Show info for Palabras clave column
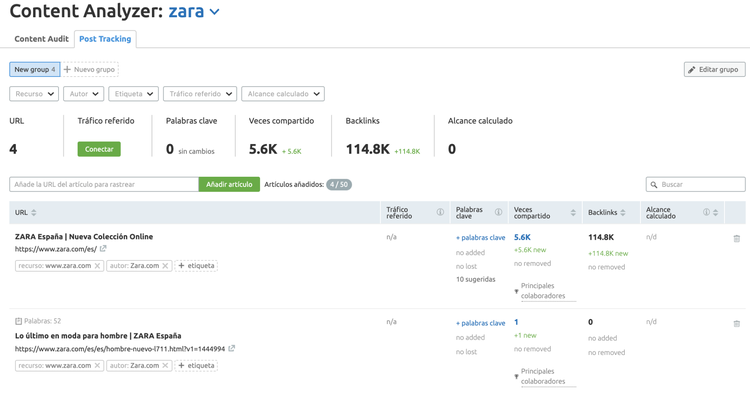Screen dimensions: 750x394 tap(498, 212)
